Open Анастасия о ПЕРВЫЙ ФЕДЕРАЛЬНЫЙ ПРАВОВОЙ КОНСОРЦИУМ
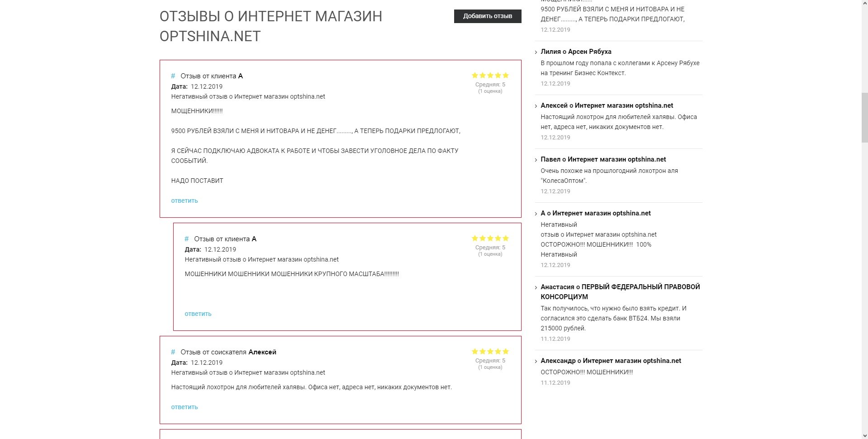Image resolution: width=868 pixels, height=439 pixels. pos(620,291)
